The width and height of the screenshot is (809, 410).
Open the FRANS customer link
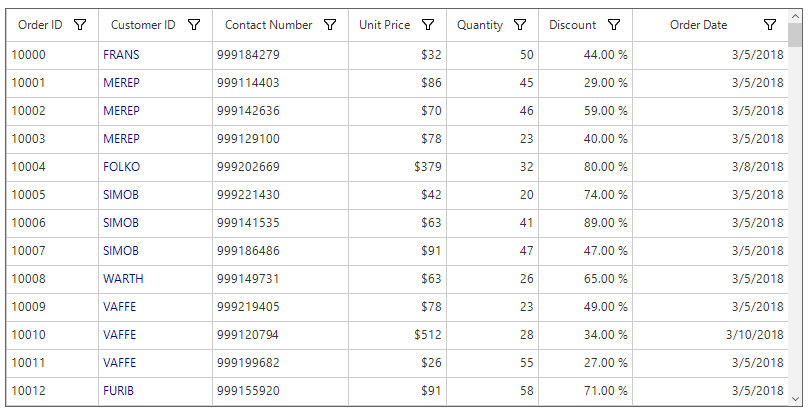121,55
